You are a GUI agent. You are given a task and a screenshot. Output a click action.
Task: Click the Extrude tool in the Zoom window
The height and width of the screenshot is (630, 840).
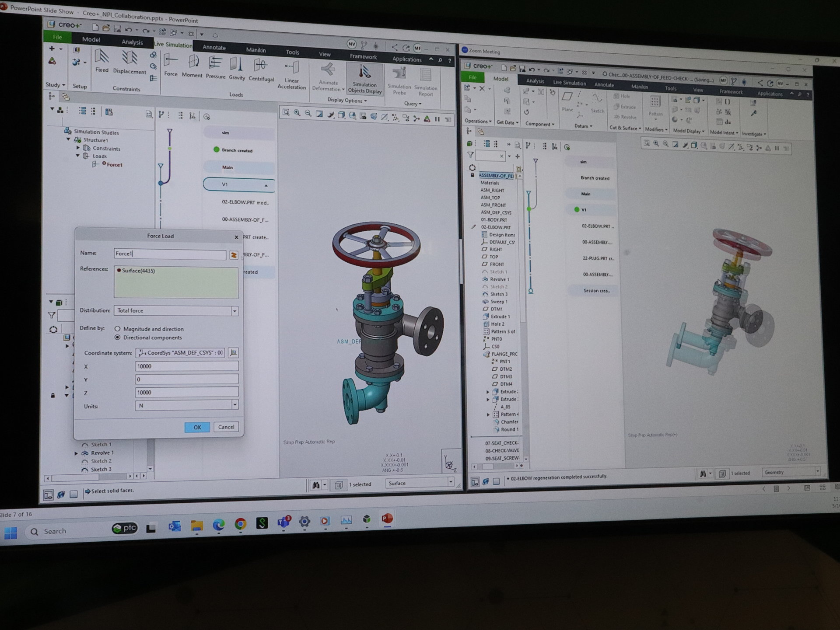pyautogui.click(x=624, y=107)
